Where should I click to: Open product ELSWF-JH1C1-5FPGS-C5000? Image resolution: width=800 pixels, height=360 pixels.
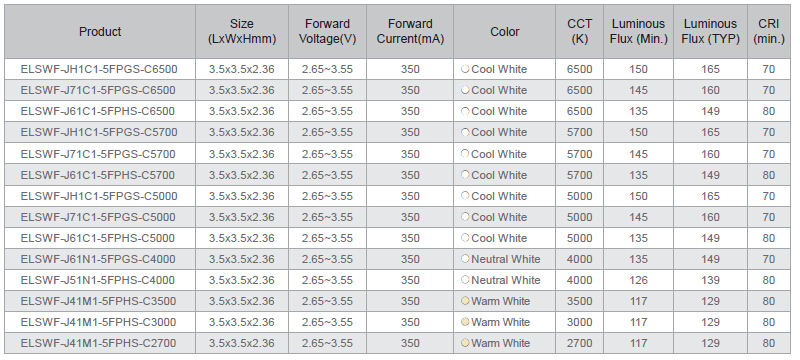(99, 196)
